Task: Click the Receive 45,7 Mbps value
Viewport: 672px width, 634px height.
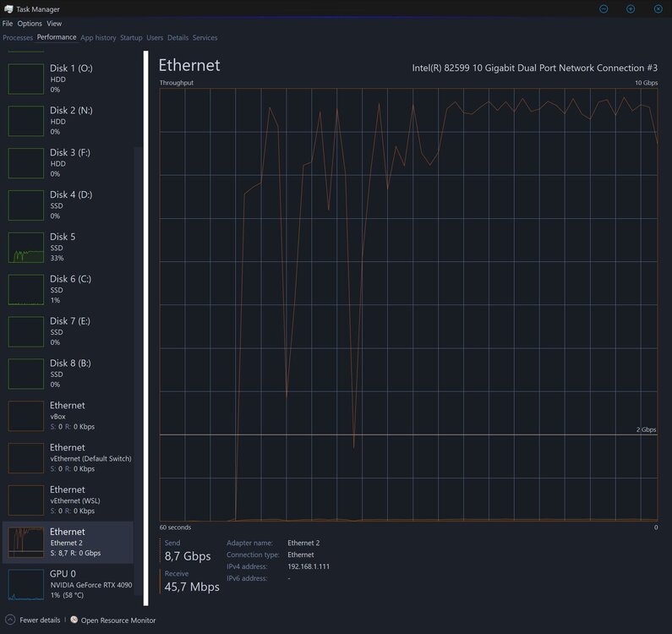Action: click(192, 587)
